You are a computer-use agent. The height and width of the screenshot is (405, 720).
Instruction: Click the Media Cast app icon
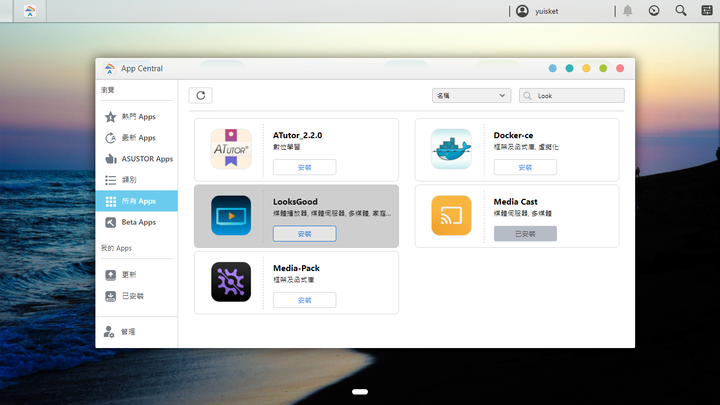coord(451,215)
